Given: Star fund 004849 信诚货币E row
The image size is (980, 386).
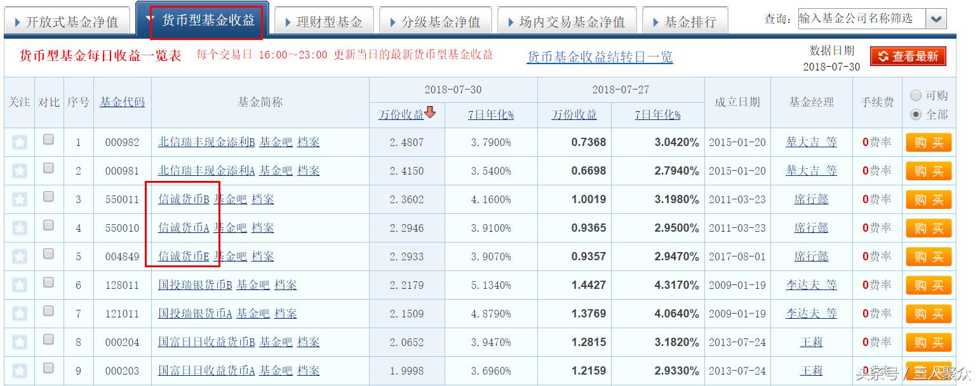Looking at the screenshot, I should point(18,256).
